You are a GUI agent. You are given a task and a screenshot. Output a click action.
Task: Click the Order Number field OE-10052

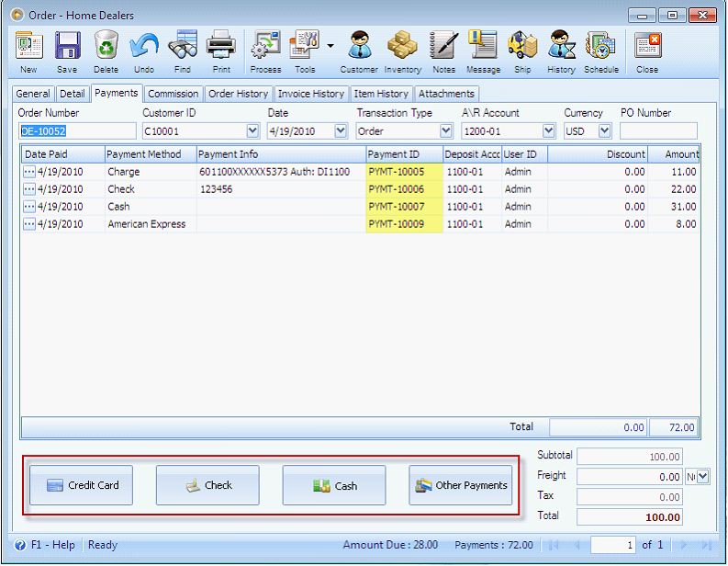(x=77, y=131)
